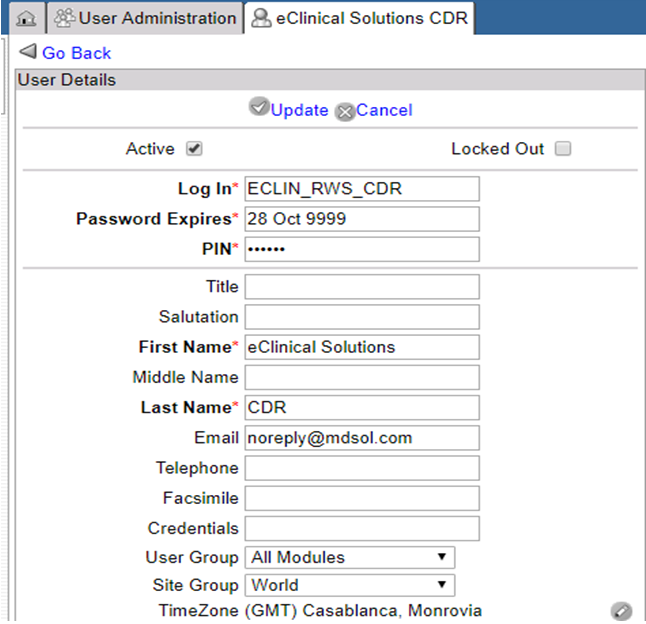Open the Home tab house icon
Screen dimensions: 646x624
[26, 19]
